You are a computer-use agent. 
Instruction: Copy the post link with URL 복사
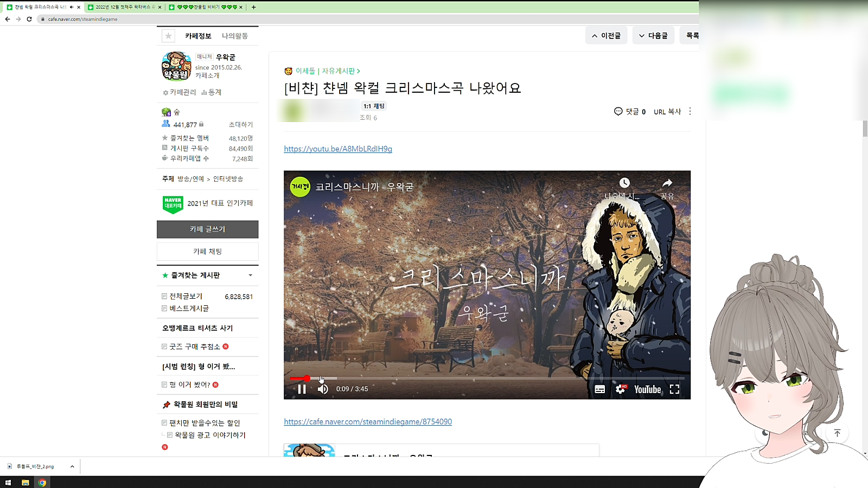point(667,112)
